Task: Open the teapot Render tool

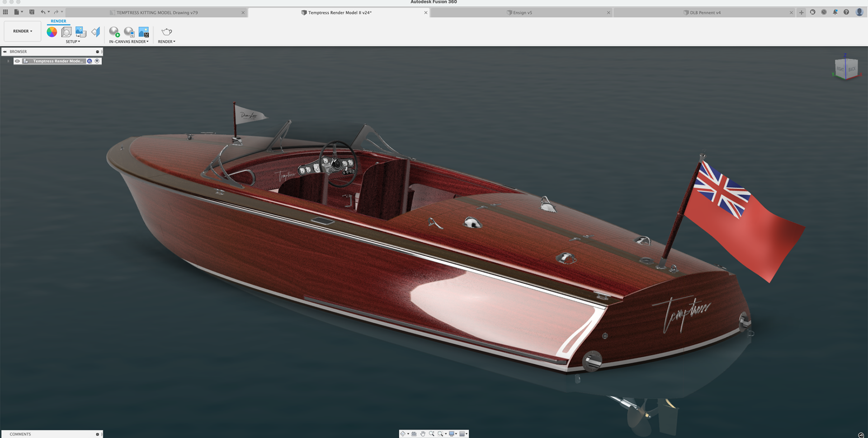Action: tap(166, 32)
